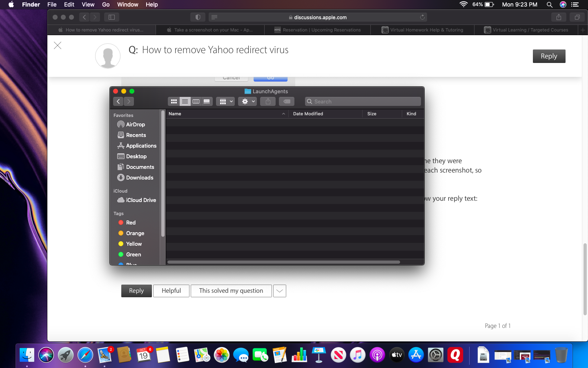The height and width of the screenshot is (368, 588).
Task: Select column view in LaunchAgents window
Action: pyautogui.click(x=196, y=101)
